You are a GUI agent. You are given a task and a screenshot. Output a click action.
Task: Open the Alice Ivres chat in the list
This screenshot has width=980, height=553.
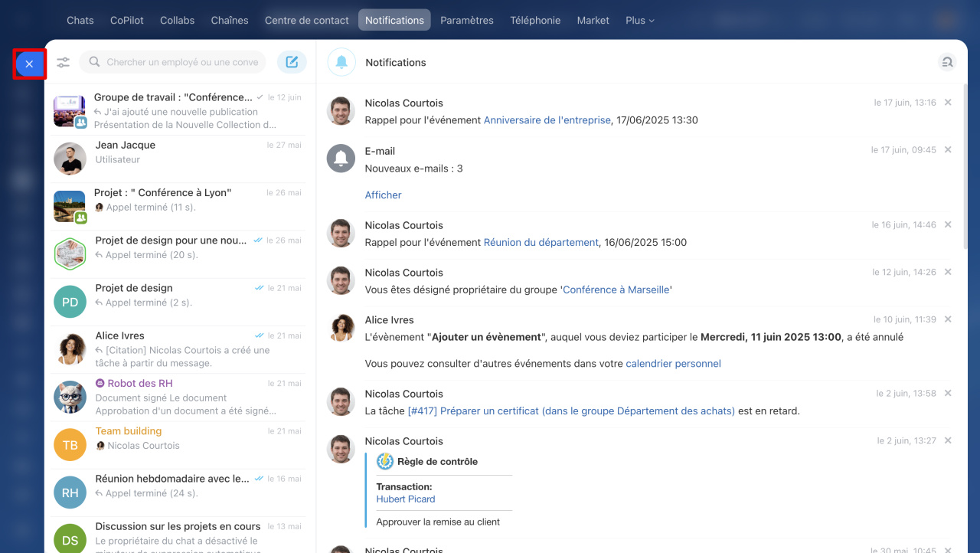coord(178,349)
